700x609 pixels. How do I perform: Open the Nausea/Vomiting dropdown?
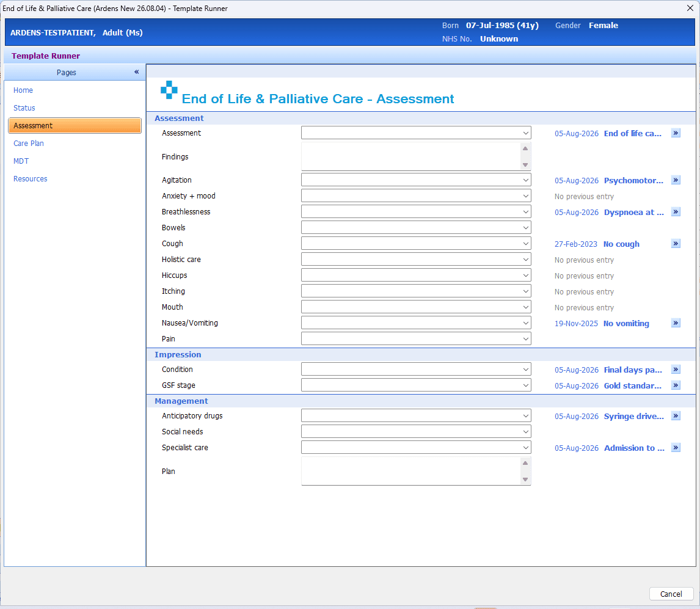[x=416, y=323]
